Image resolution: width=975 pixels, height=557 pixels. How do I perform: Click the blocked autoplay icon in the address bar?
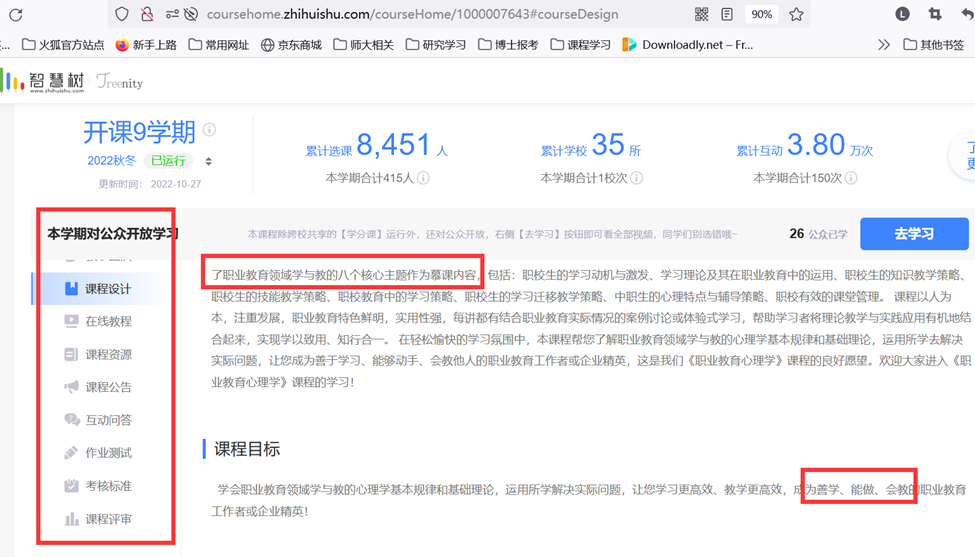tap(192, 14)
